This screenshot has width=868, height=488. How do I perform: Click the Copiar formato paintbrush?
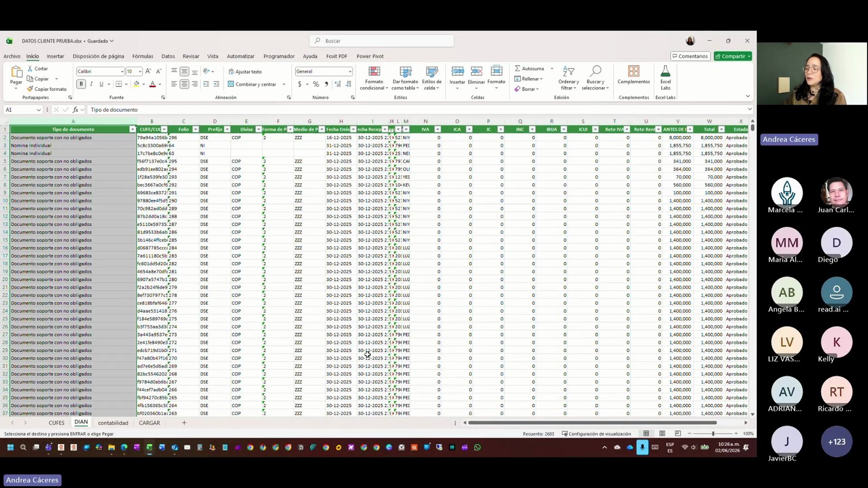tap(30, 89)
